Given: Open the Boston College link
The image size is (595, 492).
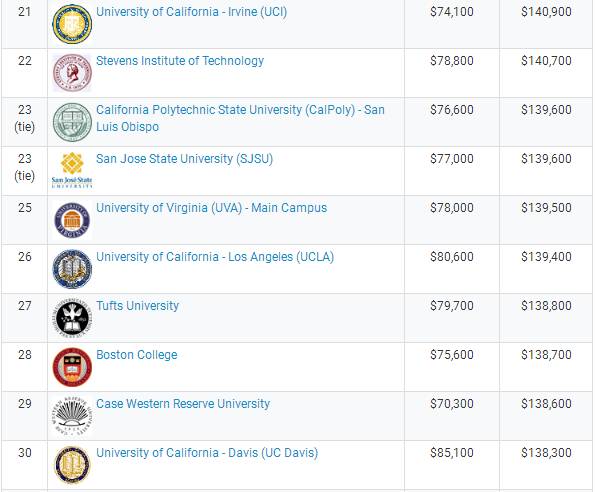Looking at the screenshot, I should (x=137, y=355).
